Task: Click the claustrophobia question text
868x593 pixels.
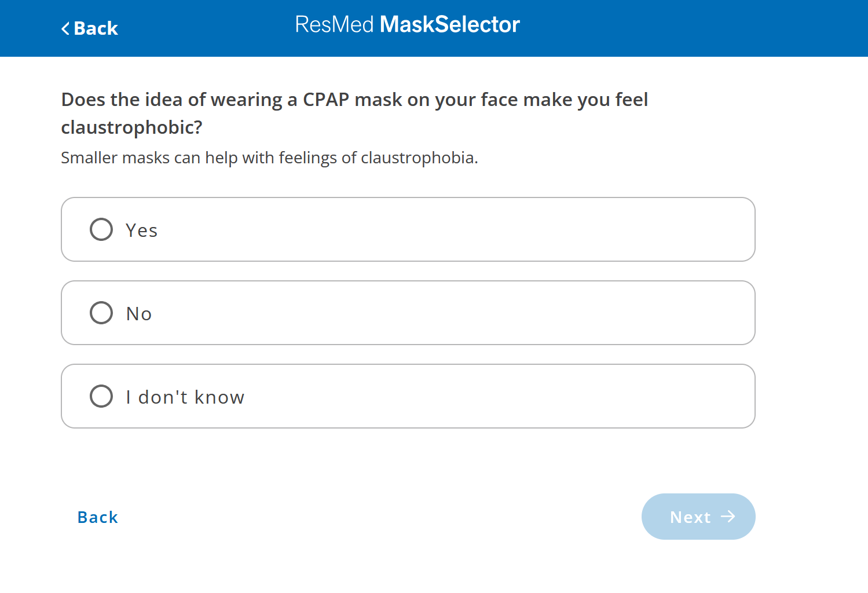Action: [x=354, y=113]
